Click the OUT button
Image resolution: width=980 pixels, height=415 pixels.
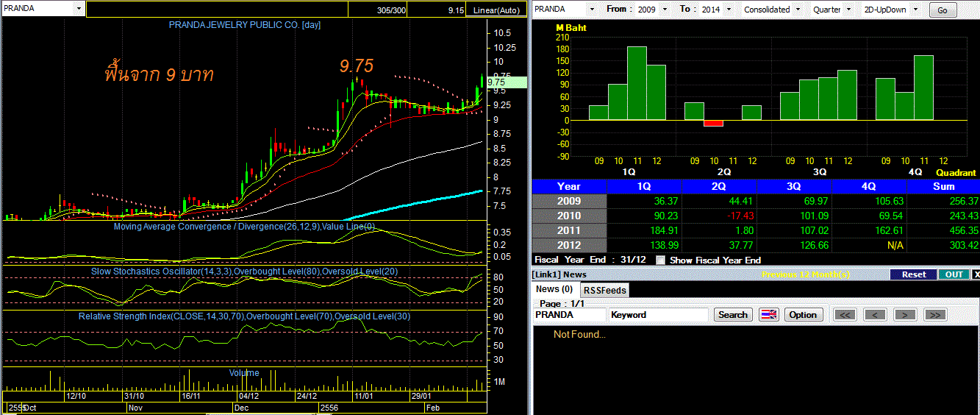click(x=954, y=274)
